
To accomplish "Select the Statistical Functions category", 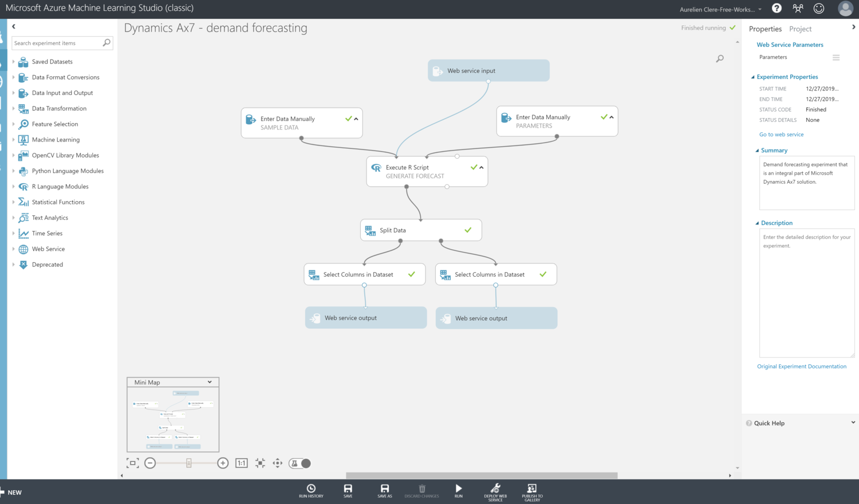I will tap(58, 202).
